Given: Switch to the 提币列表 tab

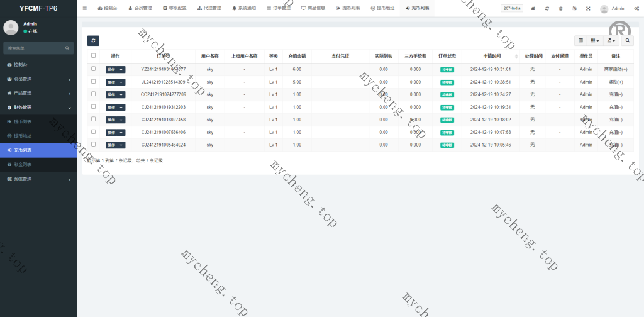Looking at the screenshot, I should click(348, 9).
